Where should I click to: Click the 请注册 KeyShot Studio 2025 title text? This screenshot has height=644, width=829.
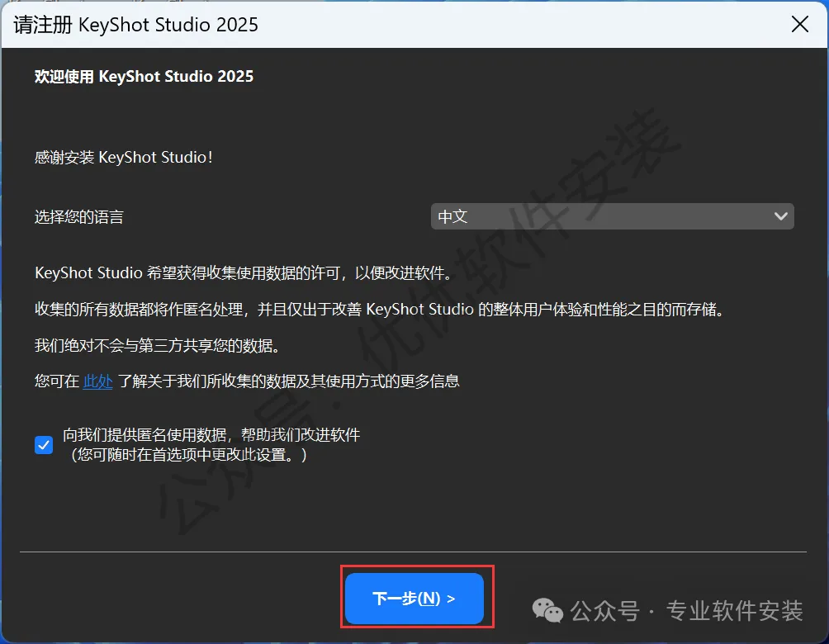click(136, 25)
